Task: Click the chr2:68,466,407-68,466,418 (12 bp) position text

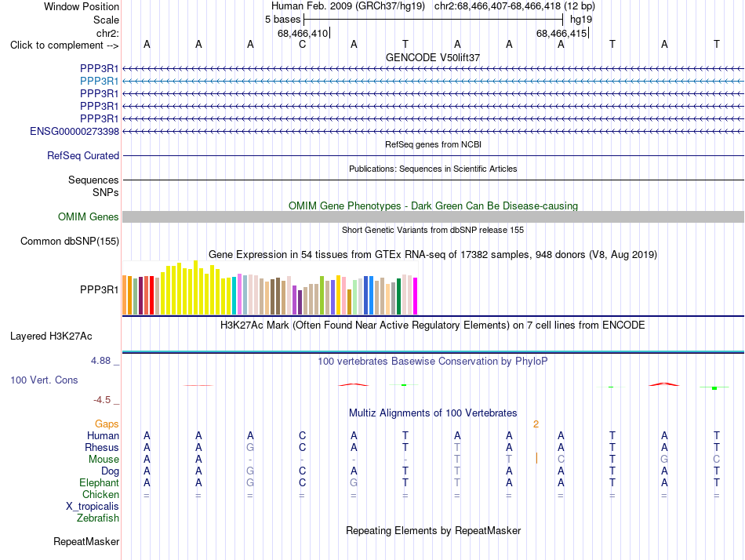Action: [x=514, y=6]
